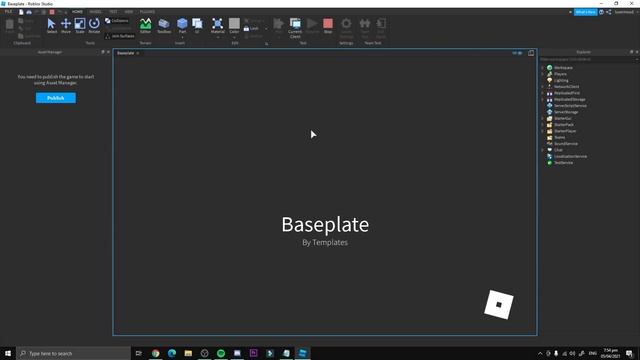Image resolution: width=640 pixels, height=360 pixels.
Task: Click the ServerScriptService icon
Action: pos(549,106)
